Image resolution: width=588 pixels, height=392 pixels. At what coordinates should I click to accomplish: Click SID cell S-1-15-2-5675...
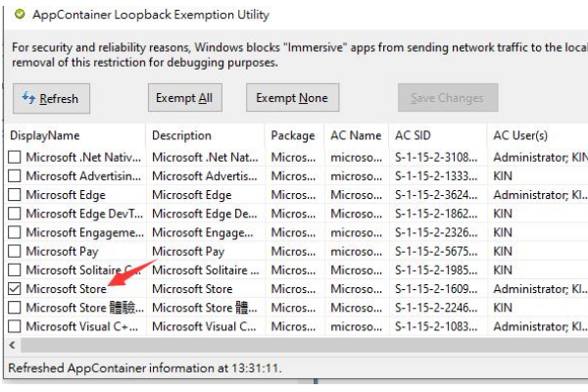click(436, 251)
